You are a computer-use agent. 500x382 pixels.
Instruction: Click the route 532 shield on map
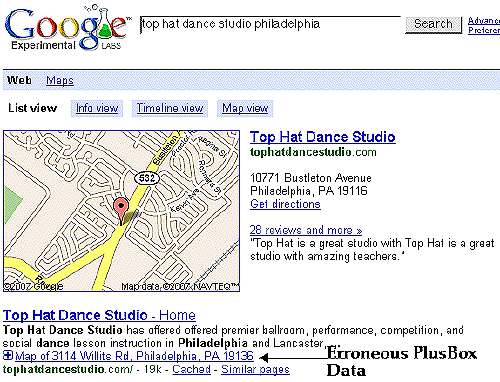tap(147, 178)
